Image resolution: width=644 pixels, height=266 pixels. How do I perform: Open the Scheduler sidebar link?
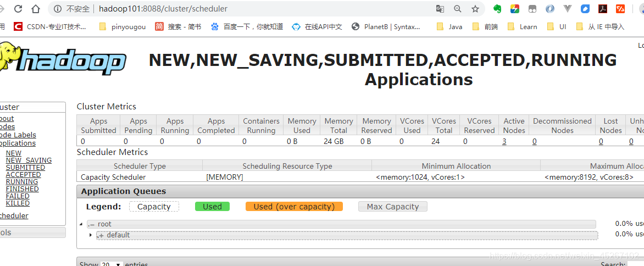(x=14, y=215)
